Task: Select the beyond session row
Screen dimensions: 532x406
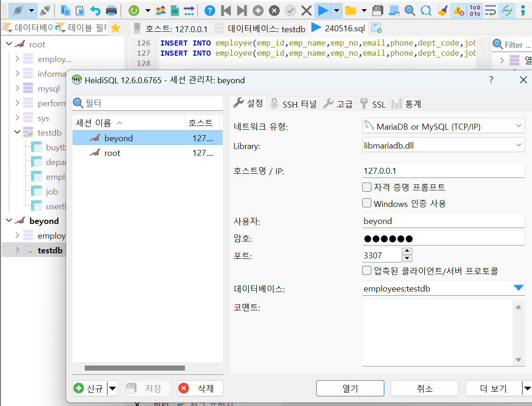Action: coord(148,138)
